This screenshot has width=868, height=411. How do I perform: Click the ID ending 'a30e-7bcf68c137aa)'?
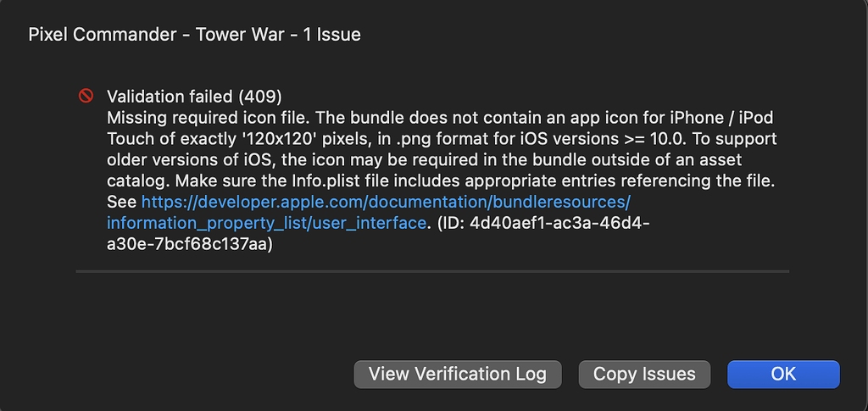coord(190,245)
